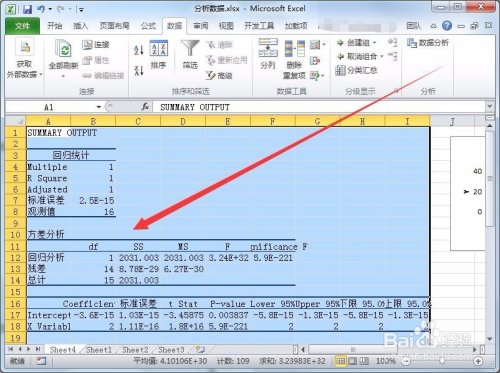Switch to the 开发工具 ribbon tab
This screenshot has width=500, height=373.
click(259, 26)
